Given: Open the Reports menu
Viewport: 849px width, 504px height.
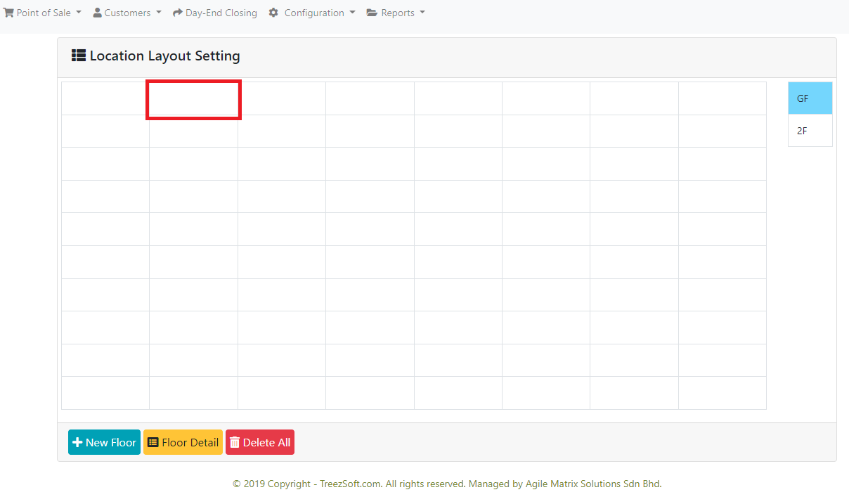Looking at the screenshot, I should point(396,13).
